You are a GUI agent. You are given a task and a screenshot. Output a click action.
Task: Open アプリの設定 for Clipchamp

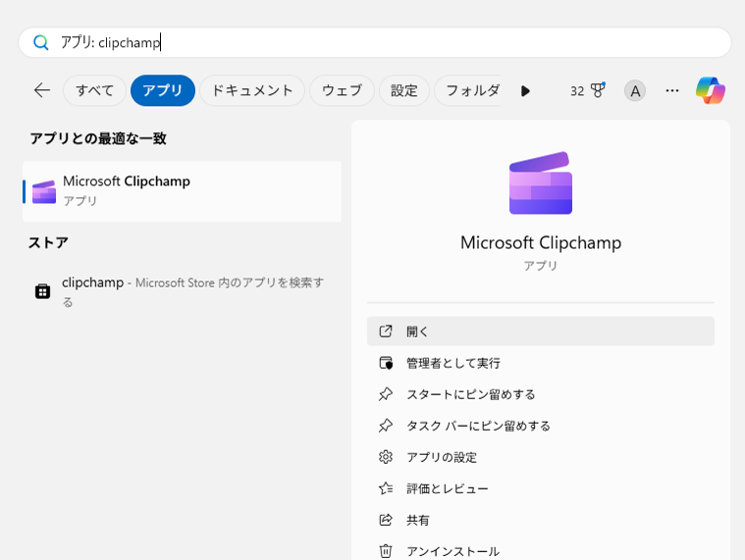[441, 457]
